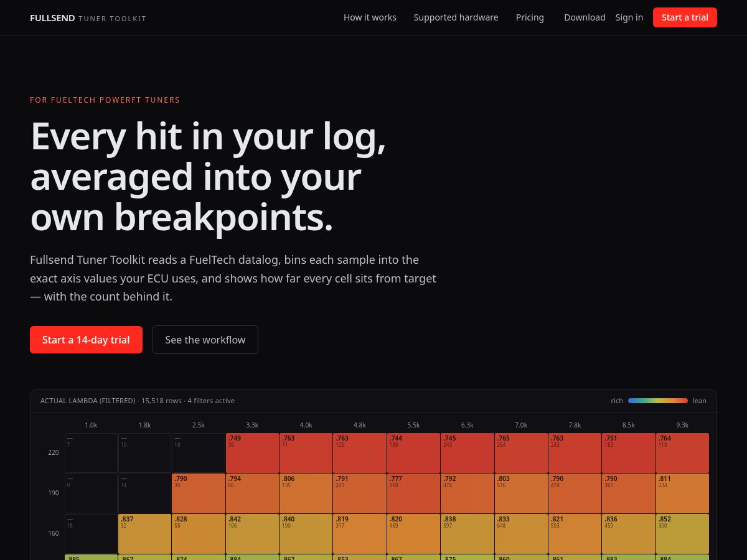Select the 4.8k RPM column header
747x560 pixels.
(x=360, y=425)
